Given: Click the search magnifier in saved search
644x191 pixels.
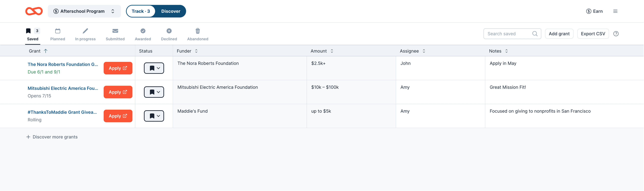Looking at the screenshot, I should point(535,34).
